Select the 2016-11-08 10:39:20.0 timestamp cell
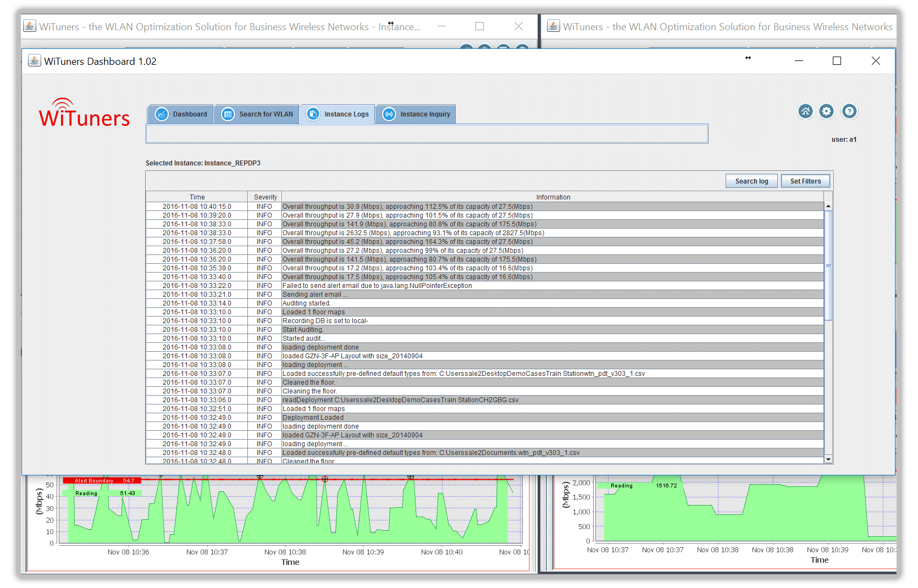This screenshot has height=588, width=918. 197,215
